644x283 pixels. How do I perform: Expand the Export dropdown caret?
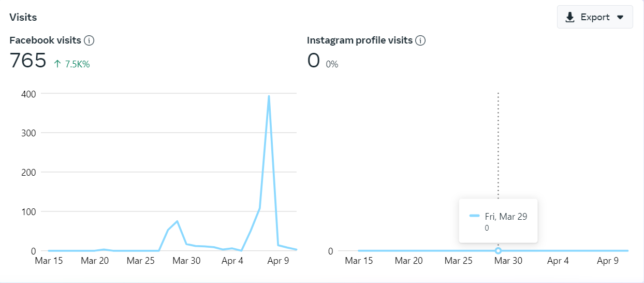620,17
